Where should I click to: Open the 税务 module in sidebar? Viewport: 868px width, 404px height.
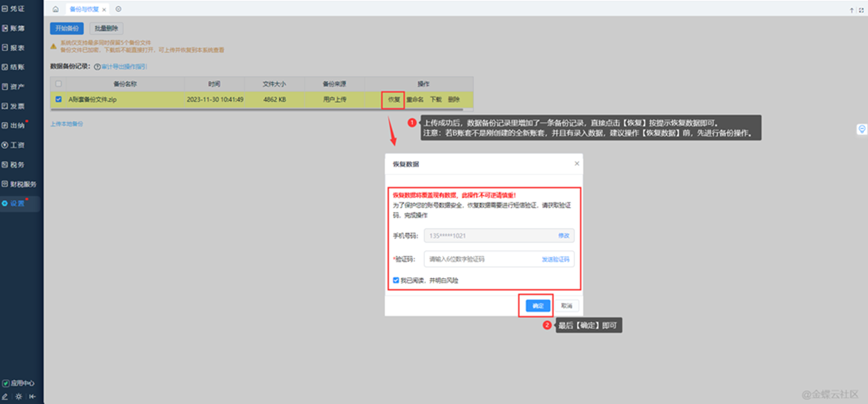click(x=13, y=165)
